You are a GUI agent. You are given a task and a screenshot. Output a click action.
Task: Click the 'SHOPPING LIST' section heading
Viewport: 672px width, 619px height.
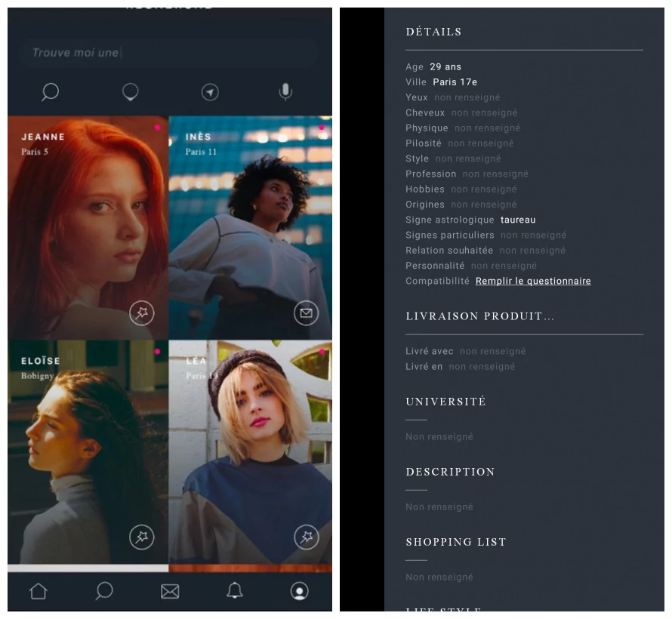(x=456, y=542)
